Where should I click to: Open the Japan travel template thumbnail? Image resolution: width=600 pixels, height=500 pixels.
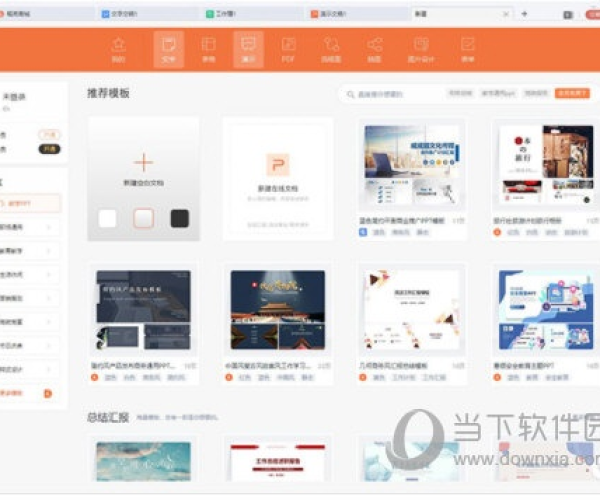(546, 165)
